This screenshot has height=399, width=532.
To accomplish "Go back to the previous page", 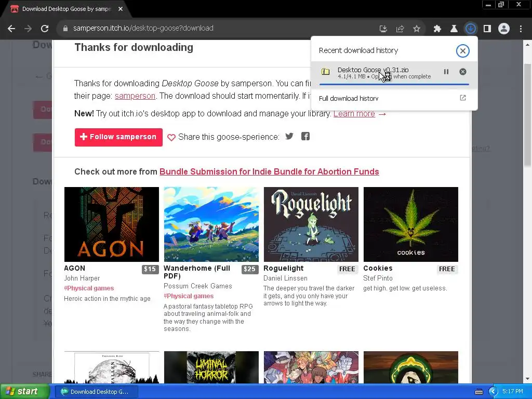I will tap(11, 29).
